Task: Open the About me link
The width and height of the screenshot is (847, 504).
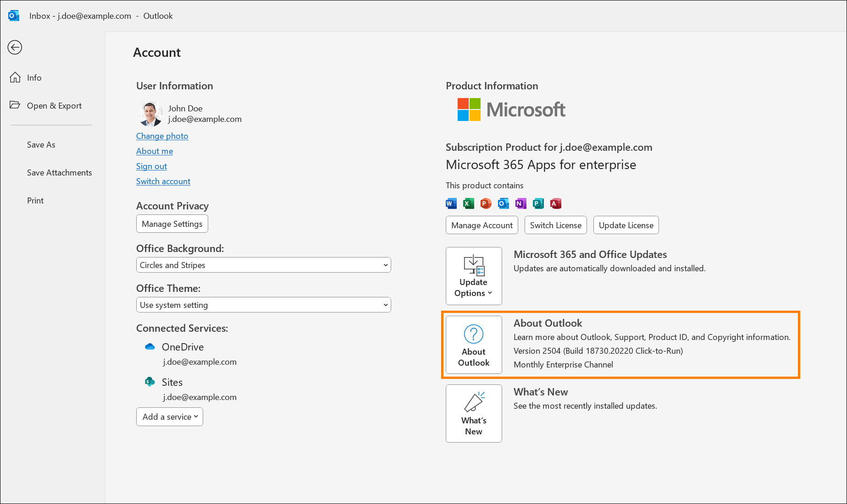Action: (155, 151)
